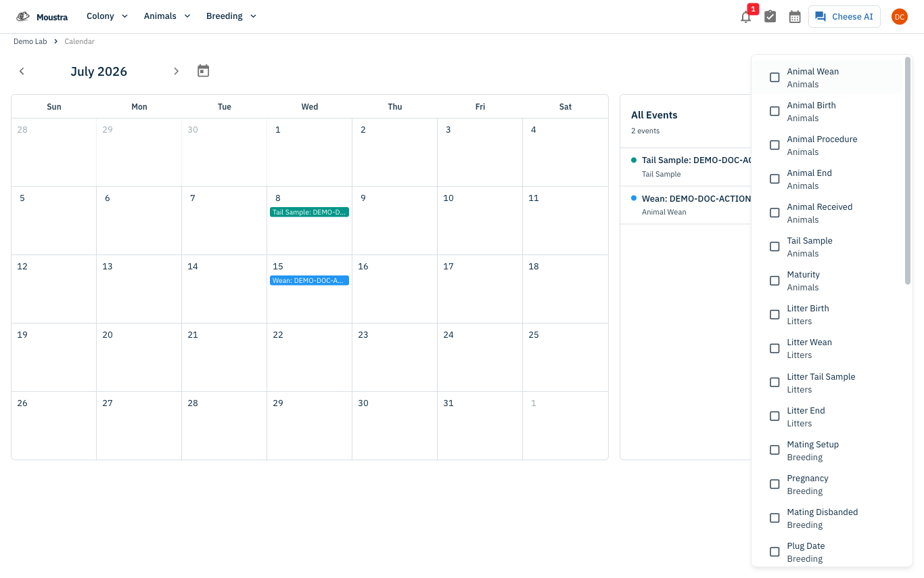Check the Animal Birth checkbox
This screenshot has width=924, height=578.
pos(775,111)
